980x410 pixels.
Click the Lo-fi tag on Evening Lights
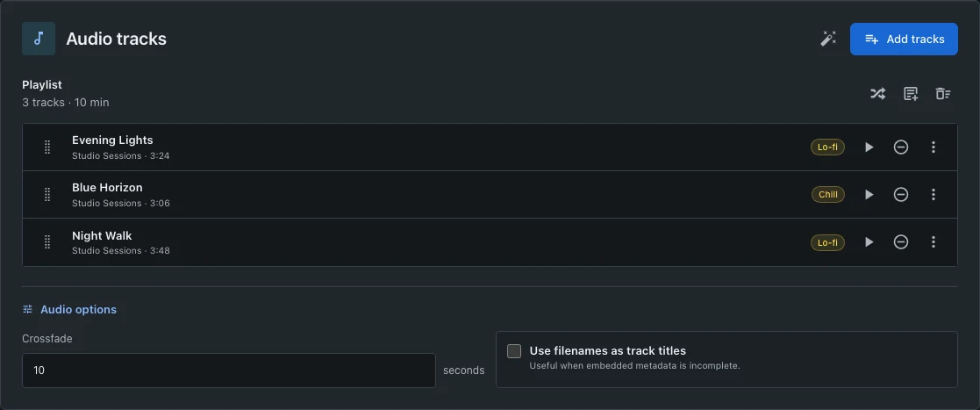(x=827, y=147)
